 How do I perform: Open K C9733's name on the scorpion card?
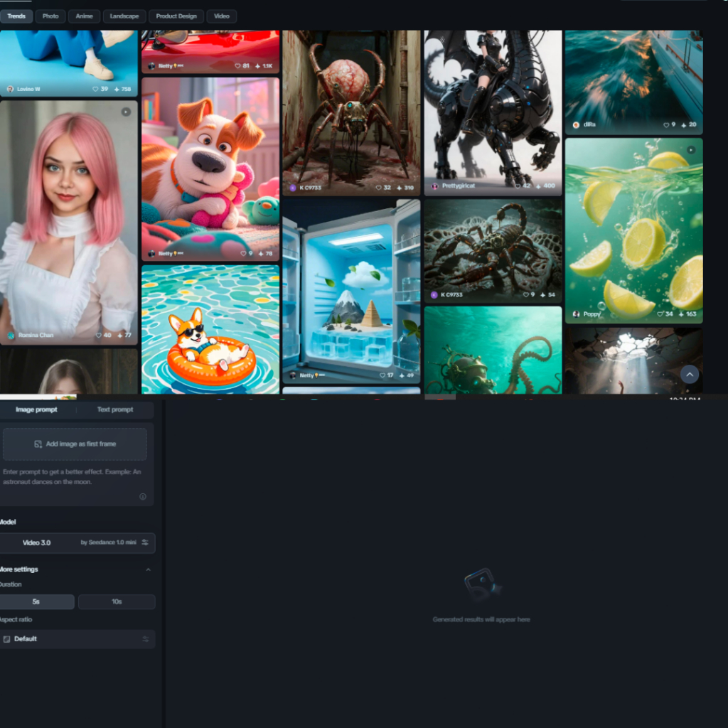451,295
